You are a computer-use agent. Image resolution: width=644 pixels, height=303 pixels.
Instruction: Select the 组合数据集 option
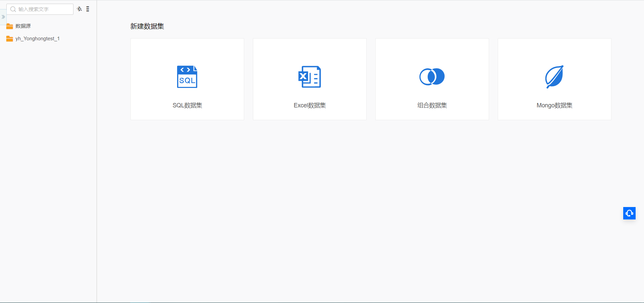[x=432, y=79]
